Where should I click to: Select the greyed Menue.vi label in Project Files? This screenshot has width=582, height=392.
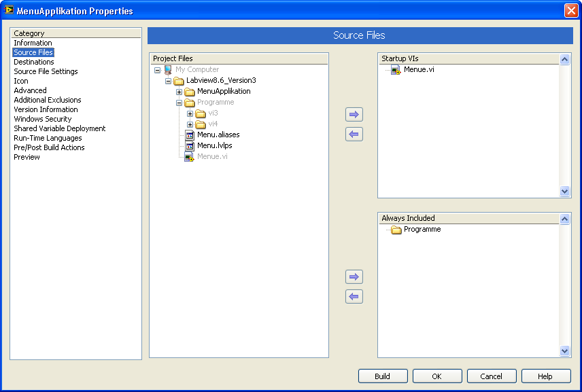(212, 156)
